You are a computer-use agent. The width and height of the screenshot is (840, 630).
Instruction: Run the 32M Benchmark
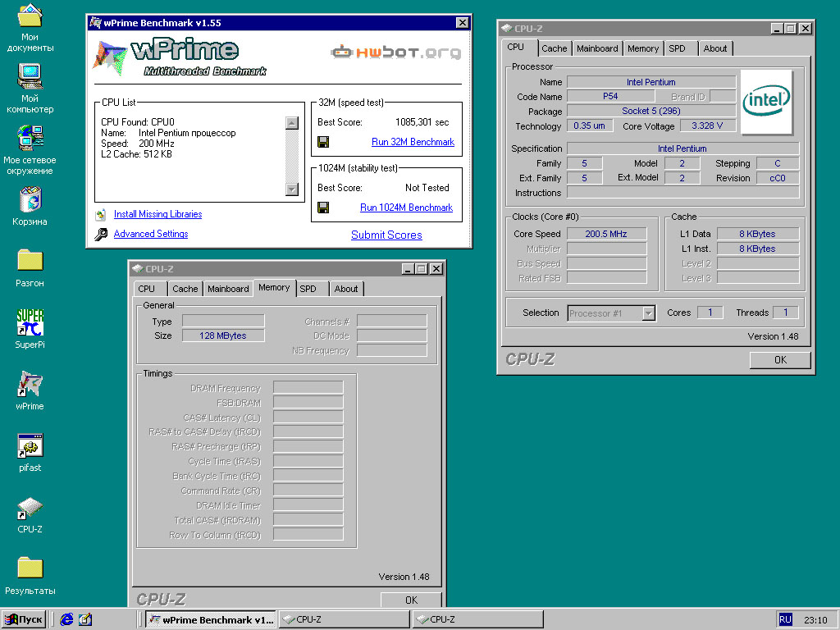(413, 142)
